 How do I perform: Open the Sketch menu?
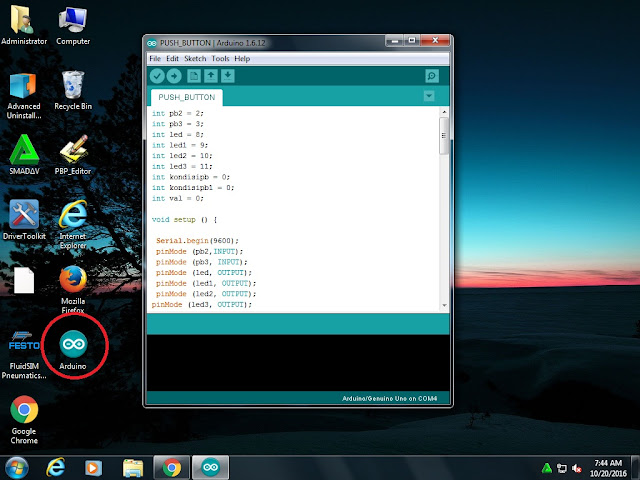click(x=195, y=59)
